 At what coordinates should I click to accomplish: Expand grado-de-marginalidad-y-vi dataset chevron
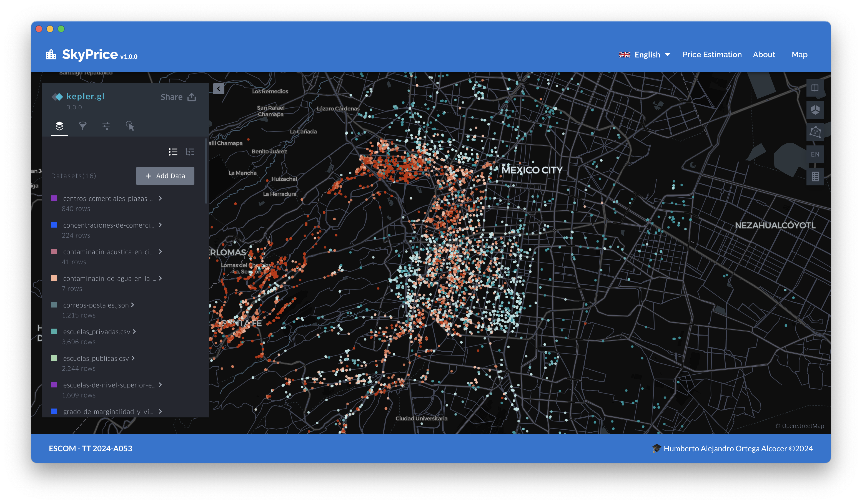160,411
